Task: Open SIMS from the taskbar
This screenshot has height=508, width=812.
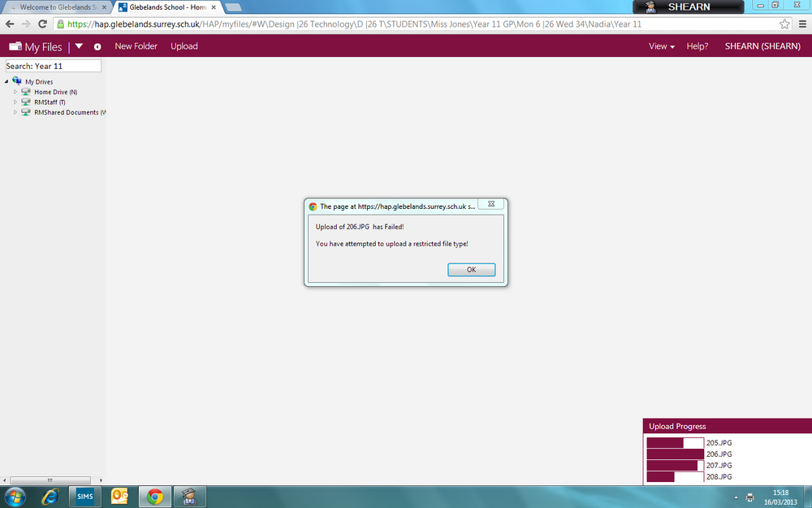Action: 85,497
